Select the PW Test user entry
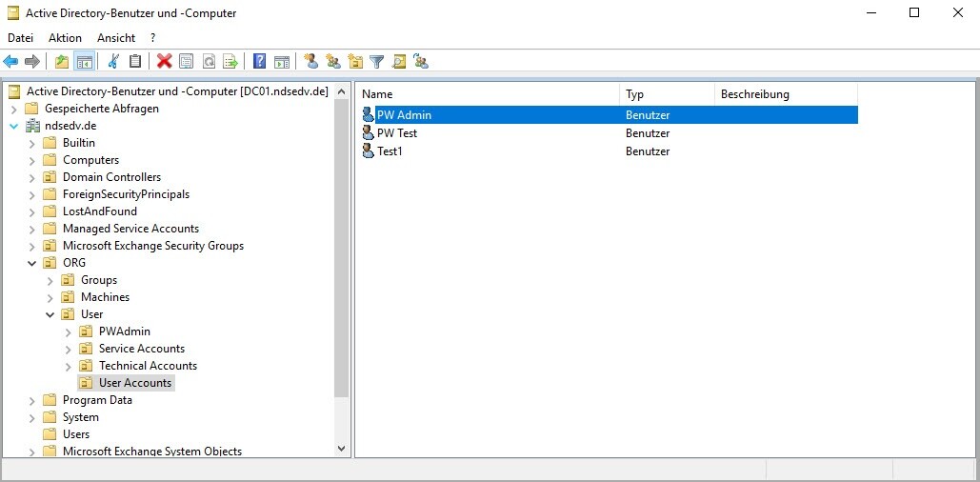This screenshot has width=980, height=482. pyautogui.click(x=397, y=133)
